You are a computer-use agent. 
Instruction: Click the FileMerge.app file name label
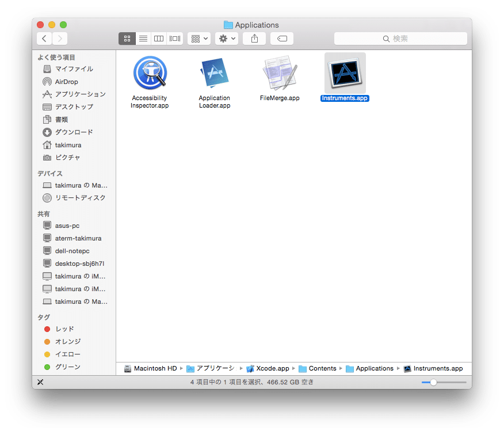coord(280,98)
